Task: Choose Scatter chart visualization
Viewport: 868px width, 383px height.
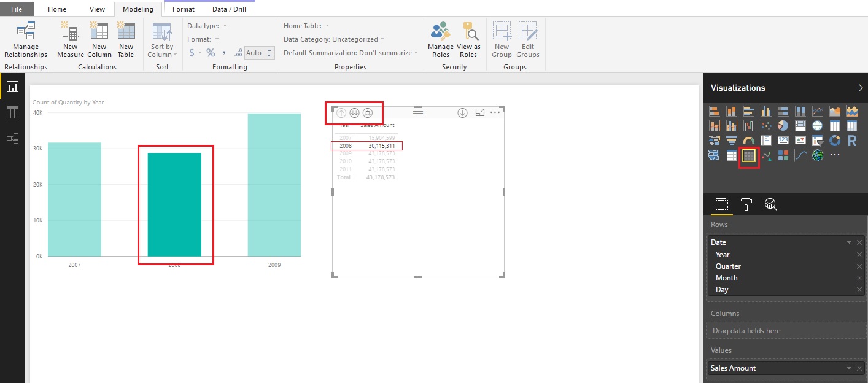Action: point(765,126)
